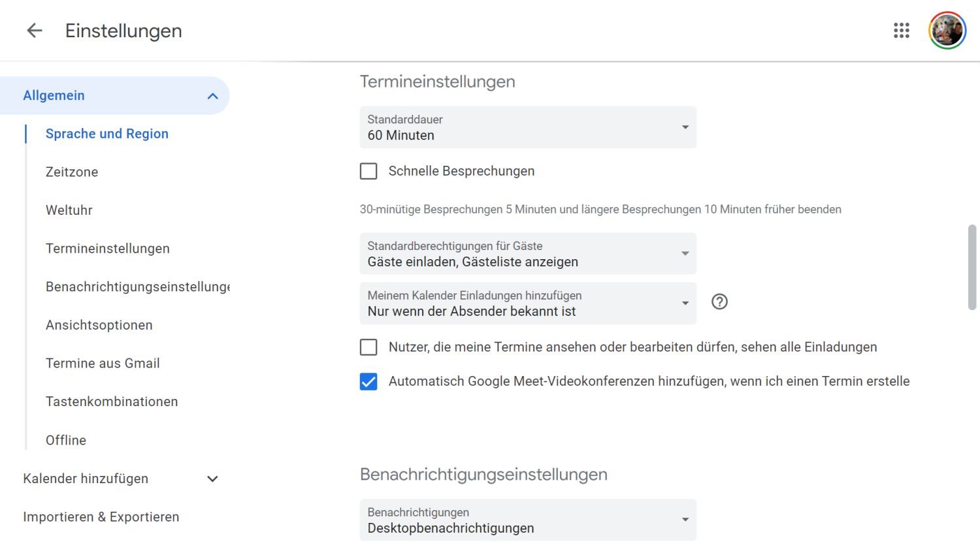Click the vertical page scrollbar
The width and height of the screenshot is (980, 551).
tap(972, 268)
